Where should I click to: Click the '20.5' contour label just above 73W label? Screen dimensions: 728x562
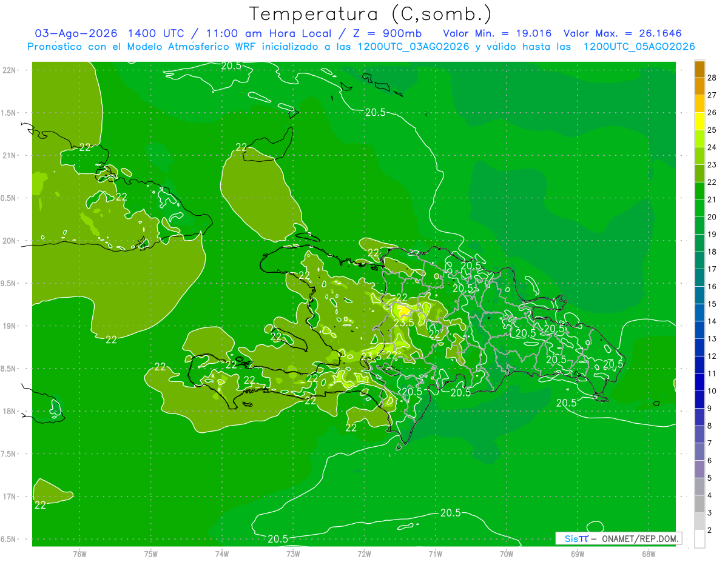click(x=277, y=539)
